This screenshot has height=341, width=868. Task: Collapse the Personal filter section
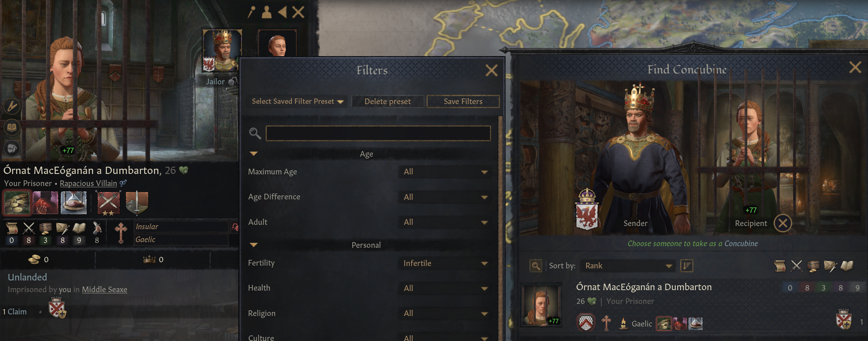tap(254, 245)
